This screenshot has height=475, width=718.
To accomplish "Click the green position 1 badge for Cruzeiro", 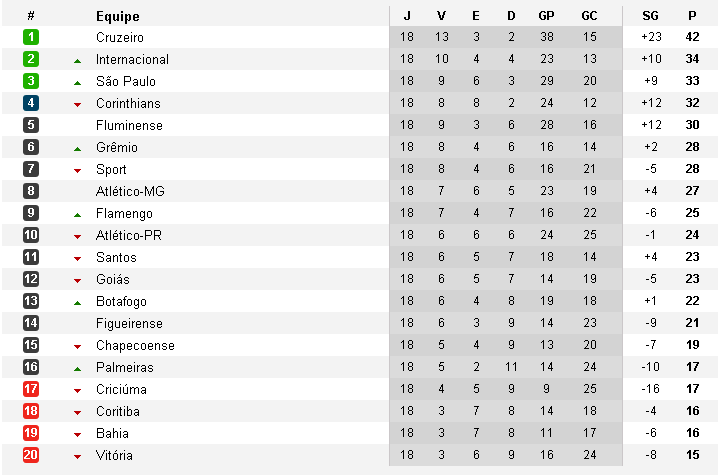I will click(x=31, y=37).
